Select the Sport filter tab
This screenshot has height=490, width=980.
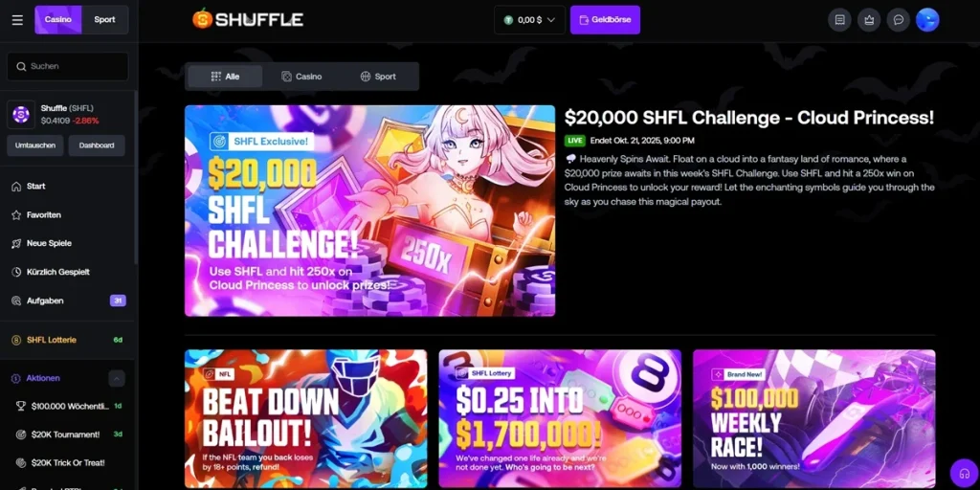[x=378, y=77]
